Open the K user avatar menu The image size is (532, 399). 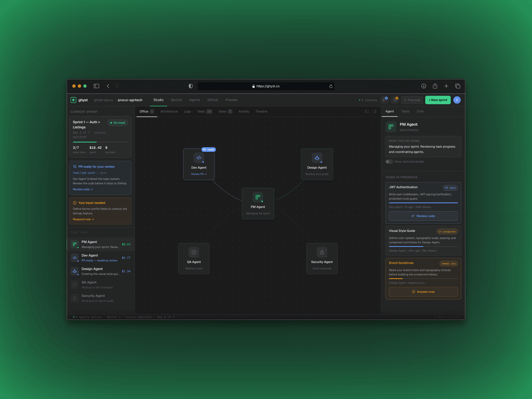pos(457,100)
